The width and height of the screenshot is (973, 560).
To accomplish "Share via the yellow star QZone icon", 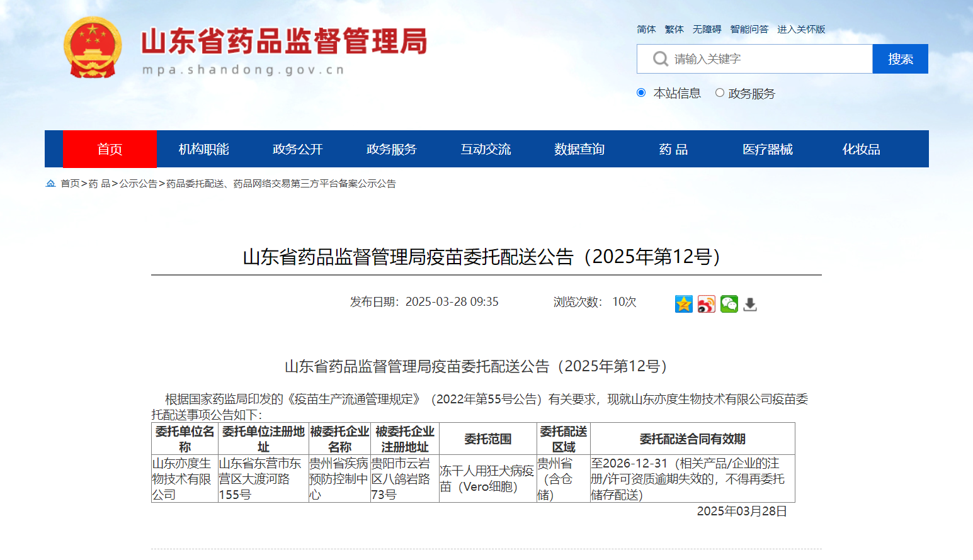I will [684, 304].
